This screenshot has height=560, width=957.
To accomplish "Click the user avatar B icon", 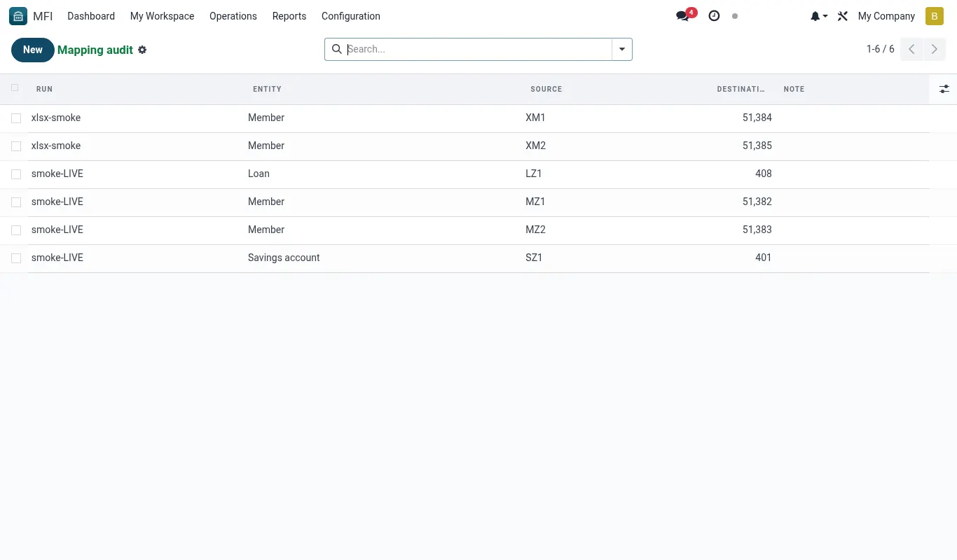I will (x=935, y=16).
